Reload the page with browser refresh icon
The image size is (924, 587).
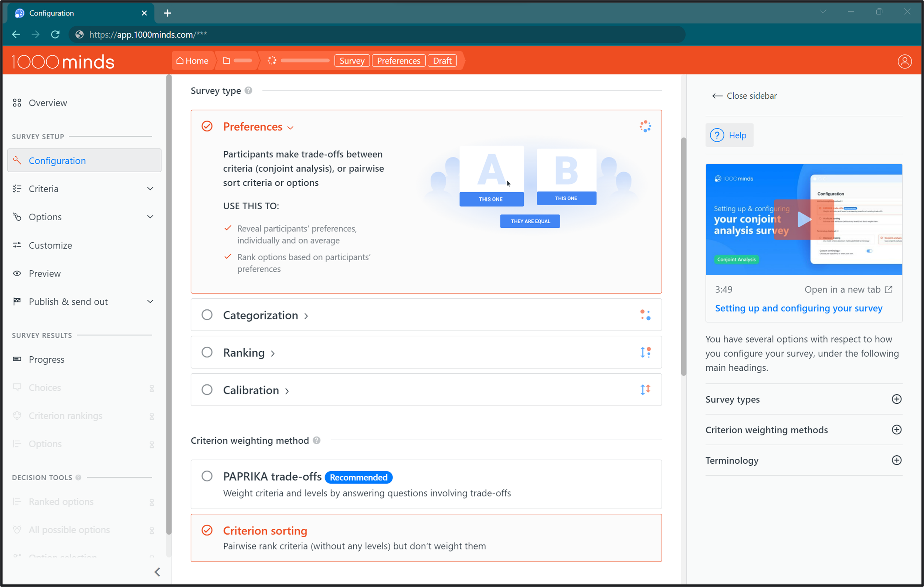tap(55, 34)
